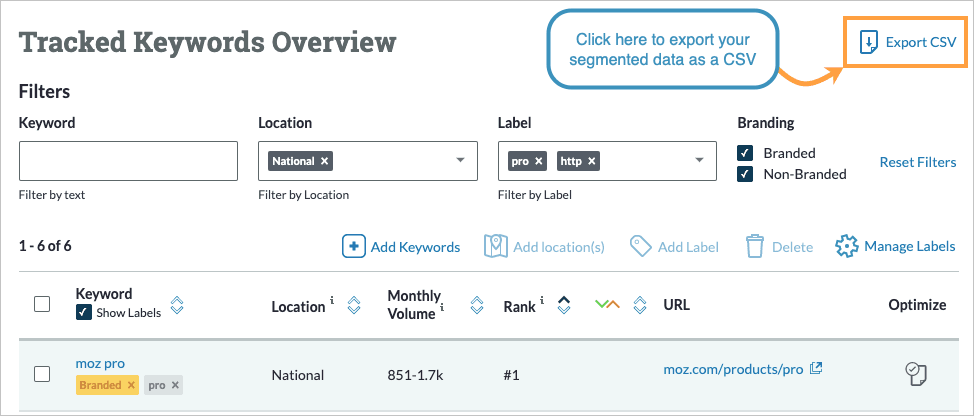The height and width of the screenshot is (416, 974).
Task: Remove the http label filter chip
Action: tap(592, 161)
